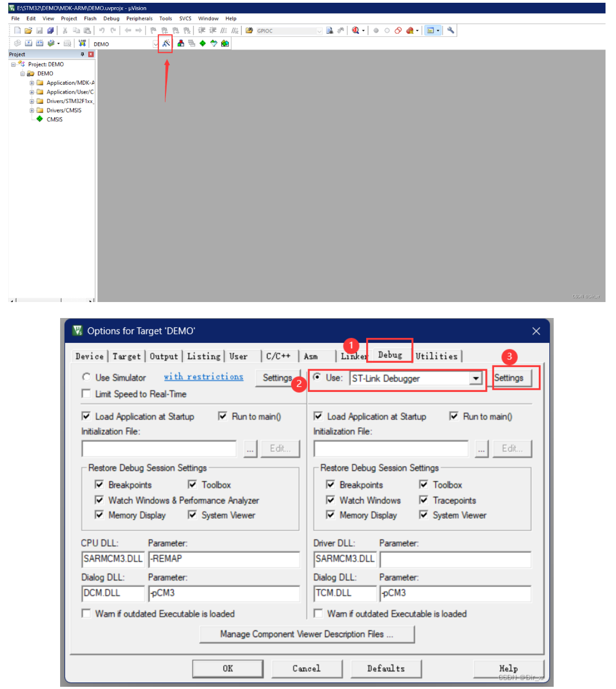Viewport: 616px width, 689px height.
Task: Click the Cut scissors icon
Action: point(65,30)
